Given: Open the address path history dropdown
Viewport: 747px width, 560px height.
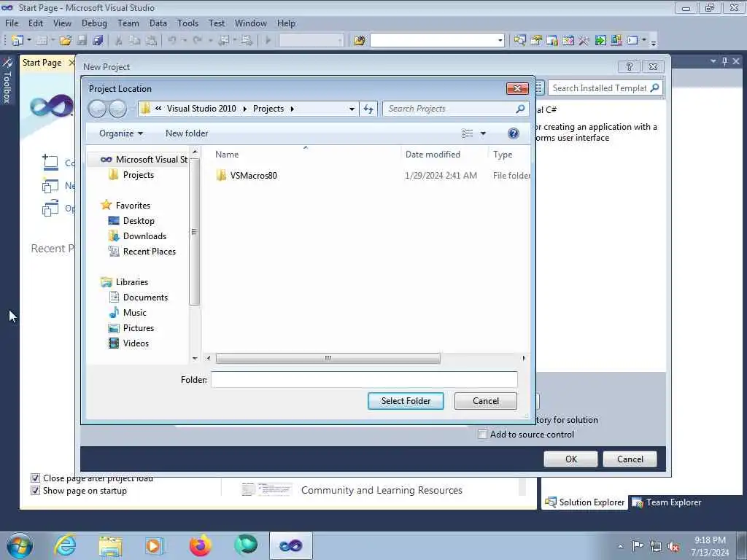Looking at the screenshot, I should 352,109.
